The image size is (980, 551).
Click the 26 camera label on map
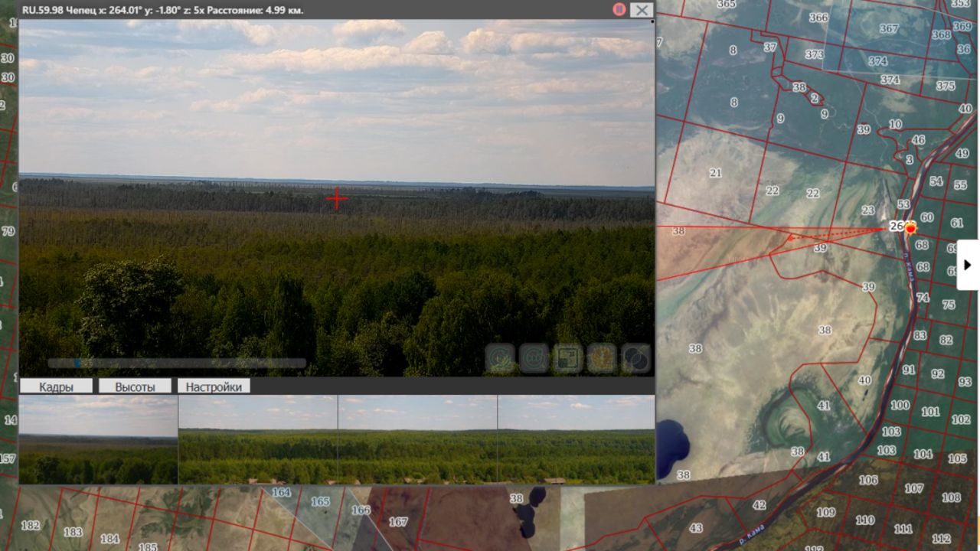click(x=897, y=227)
